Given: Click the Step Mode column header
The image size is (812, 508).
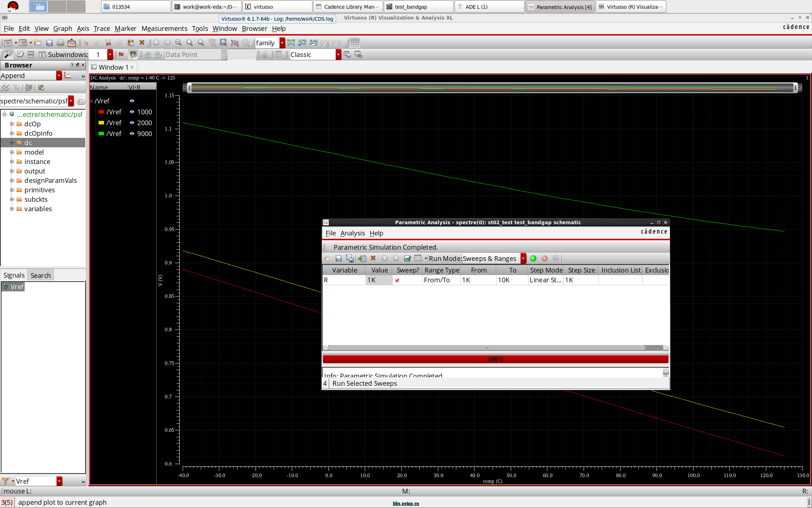Looking at the screenshot, I should pyautogui.click(x=546, y=270).
